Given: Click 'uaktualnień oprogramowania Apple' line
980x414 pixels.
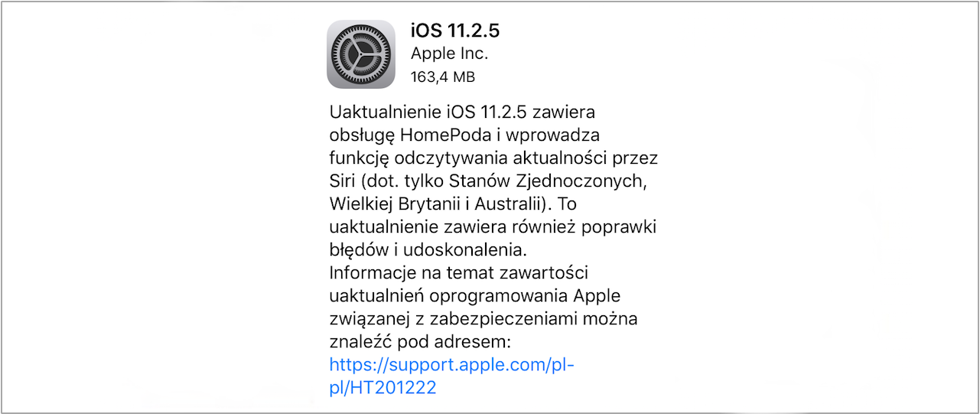Looking at the screenshot, I should (x=475, y=296).
